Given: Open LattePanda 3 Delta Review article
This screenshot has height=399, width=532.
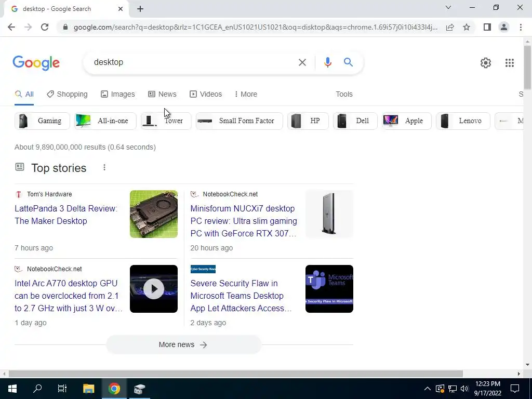Looking at the screenshot, I should click(x=66, y=215).
